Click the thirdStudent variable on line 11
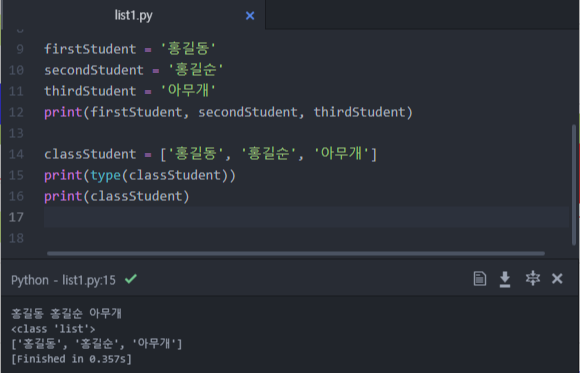 point(90,91)
